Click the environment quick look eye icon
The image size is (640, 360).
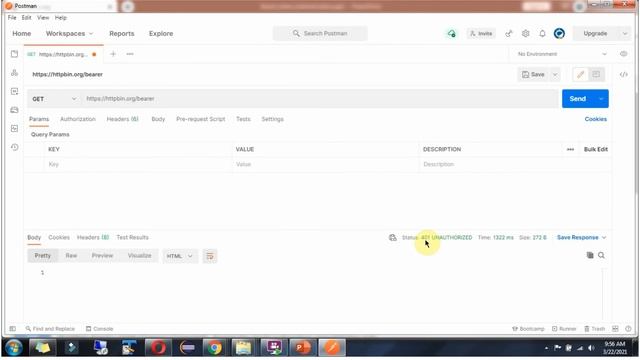click(x=624, y=54)
